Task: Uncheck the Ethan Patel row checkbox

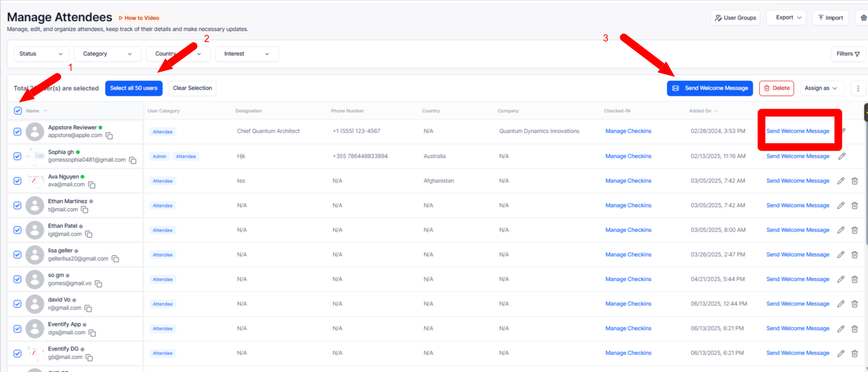Action: (x=17, y=230)
